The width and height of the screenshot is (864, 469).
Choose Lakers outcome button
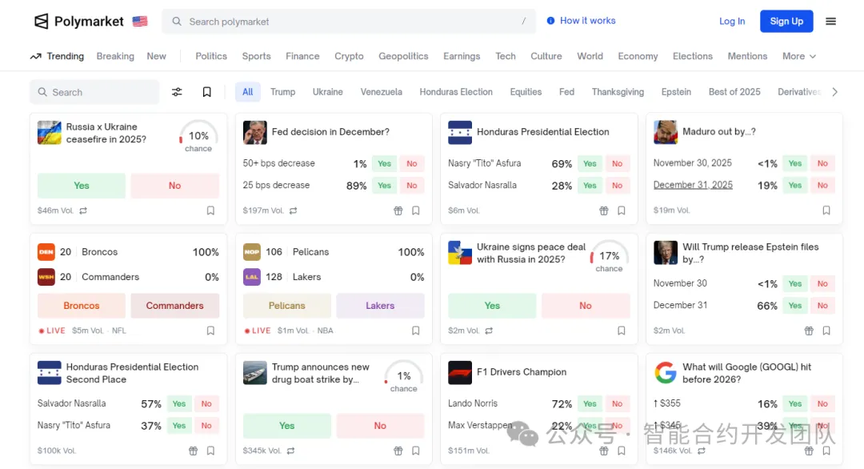pyautogui.click(x=380, y=305)
